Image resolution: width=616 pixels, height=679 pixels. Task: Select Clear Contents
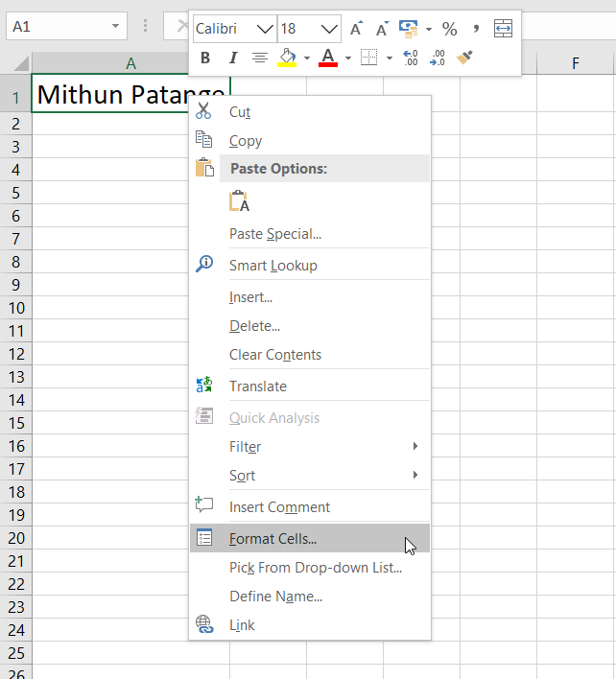[310, 355]
